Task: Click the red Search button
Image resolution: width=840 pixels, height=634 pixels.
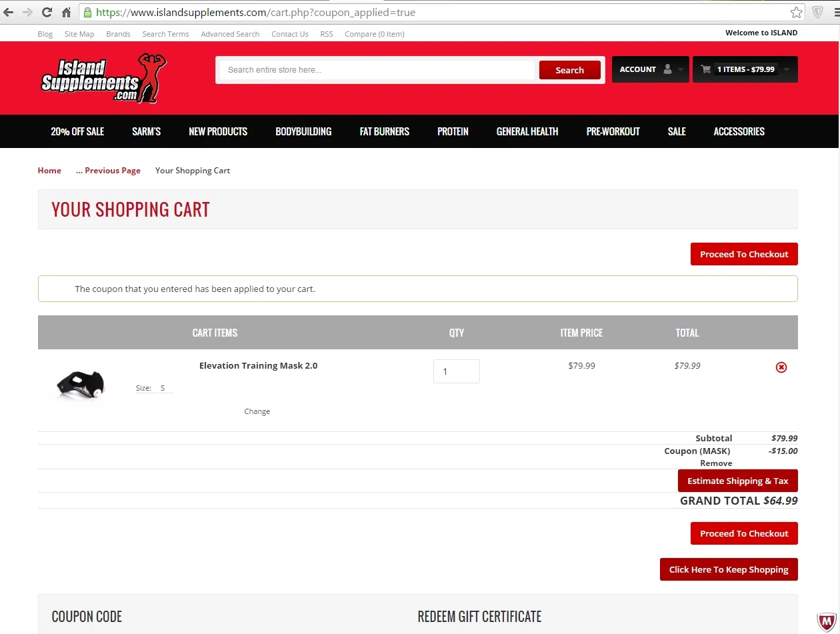Action: 570,70
